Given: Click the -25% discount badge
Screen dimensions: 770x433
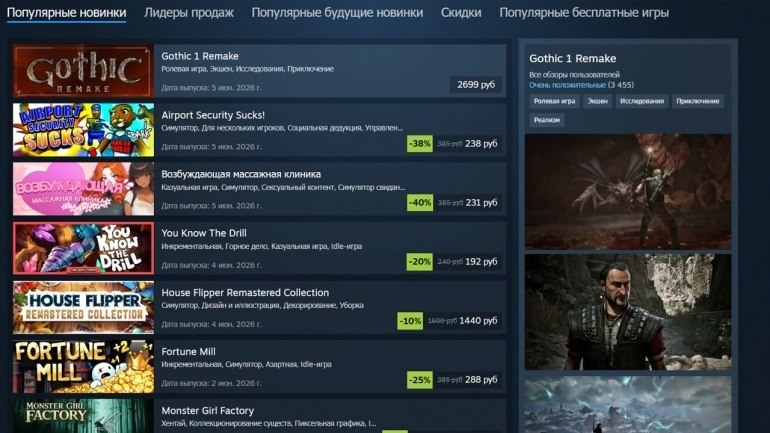Looking at the screenshot, I should coord(420,380).
